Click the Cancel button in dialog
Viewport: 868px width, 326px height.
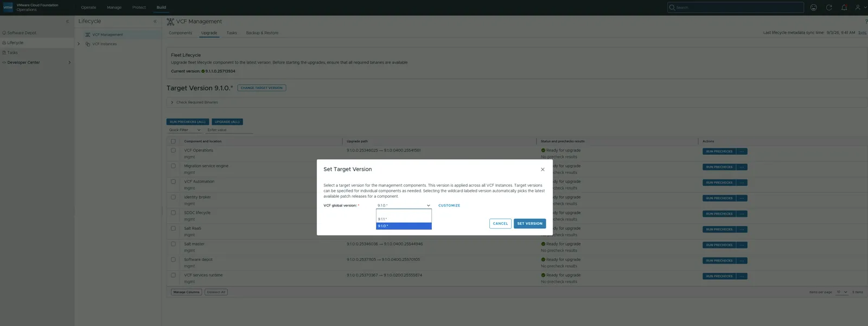click(x=500, y=223)
